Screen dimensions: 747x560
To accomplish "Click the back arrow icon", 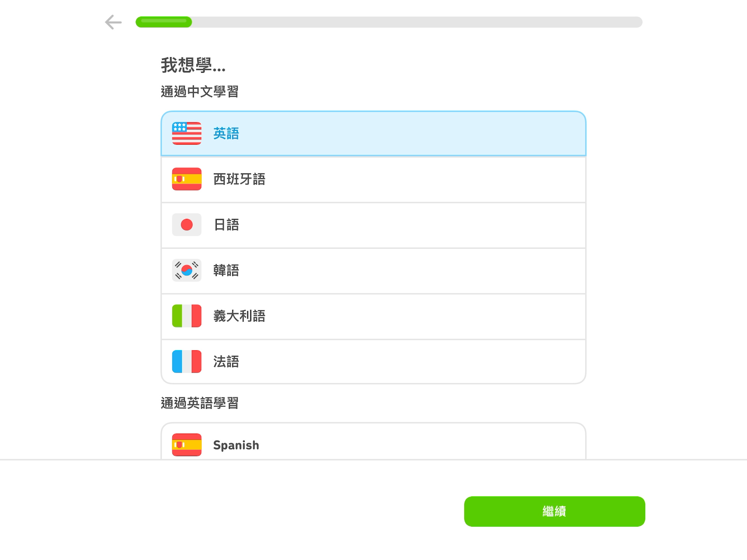I will 113,22.
